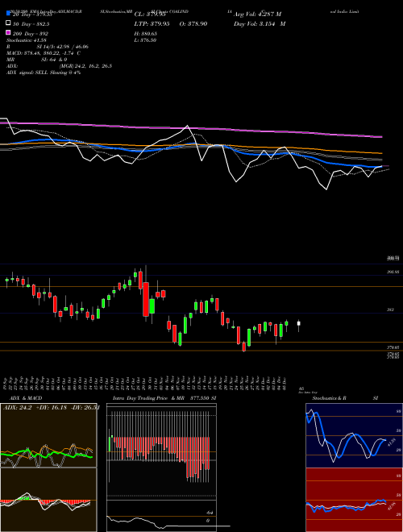This screenshot has width=403, height=532.
Task: Click the '382' price axis label
Action: click(390, 310)
